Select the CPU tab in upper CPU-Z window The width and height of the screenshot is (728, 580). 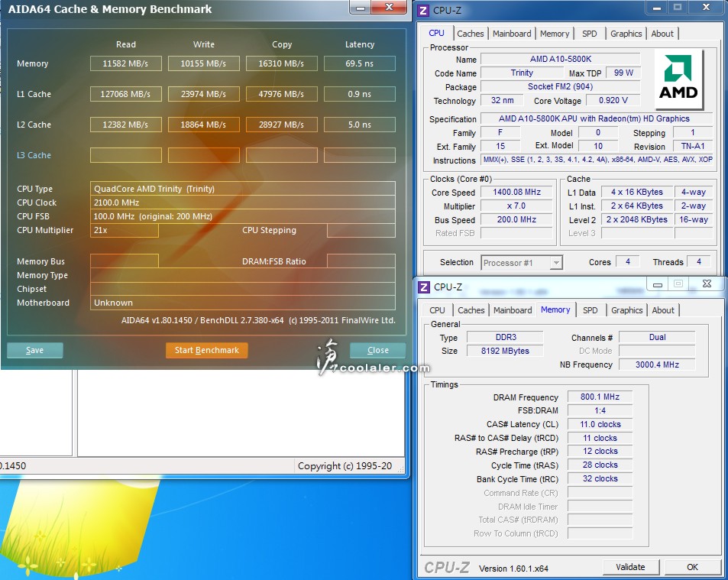[x=436, y=33]
